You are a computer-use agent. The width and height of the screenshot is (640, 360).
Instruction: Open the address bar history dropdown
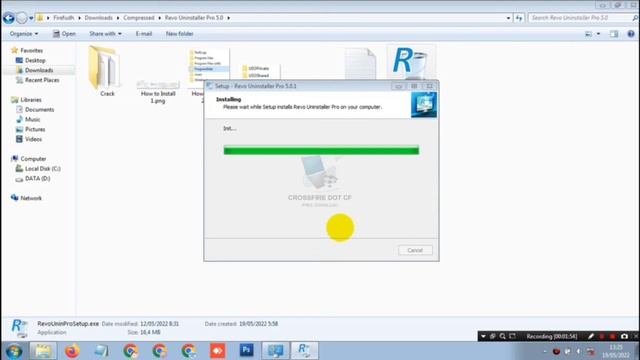click(x=508, y=18)
